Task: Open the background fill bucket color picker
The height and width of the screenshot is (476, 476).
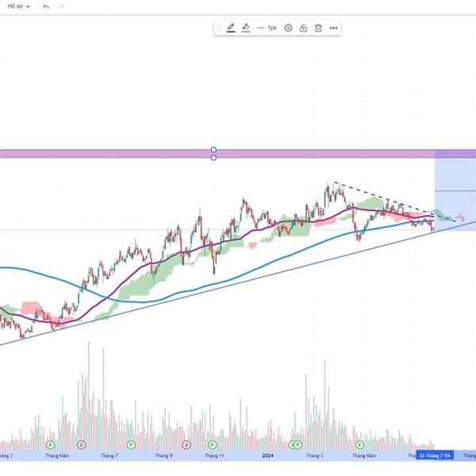Action: 246,28
